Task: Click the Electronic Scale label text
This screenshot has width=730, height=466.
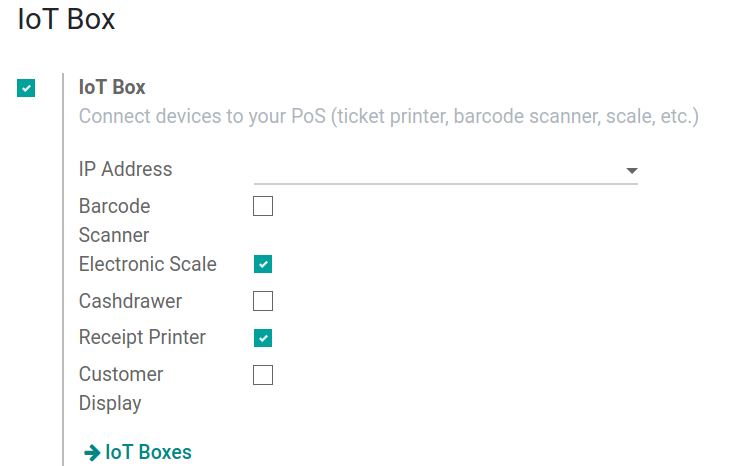Action: 148,264
